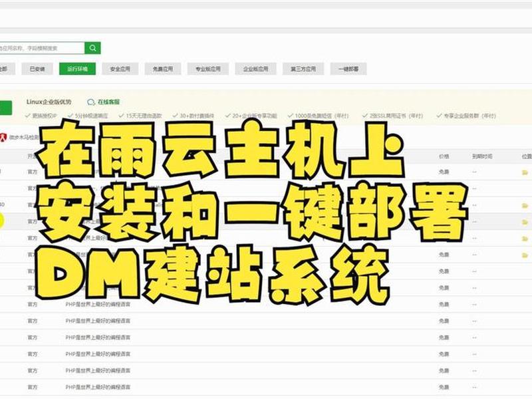The image size is (532, 399).
Task: Switch to the 专业版应用 tab
Action: point(208,69)
